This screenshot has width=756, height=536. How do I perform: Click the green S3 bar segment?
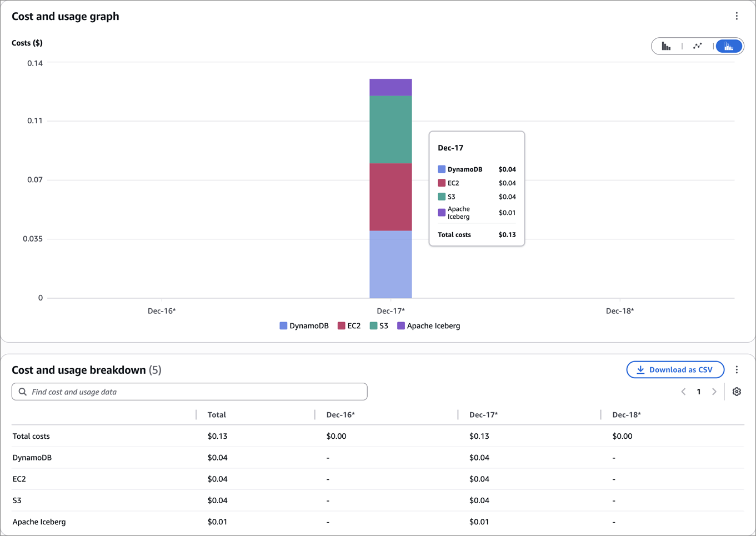(390, 129)
